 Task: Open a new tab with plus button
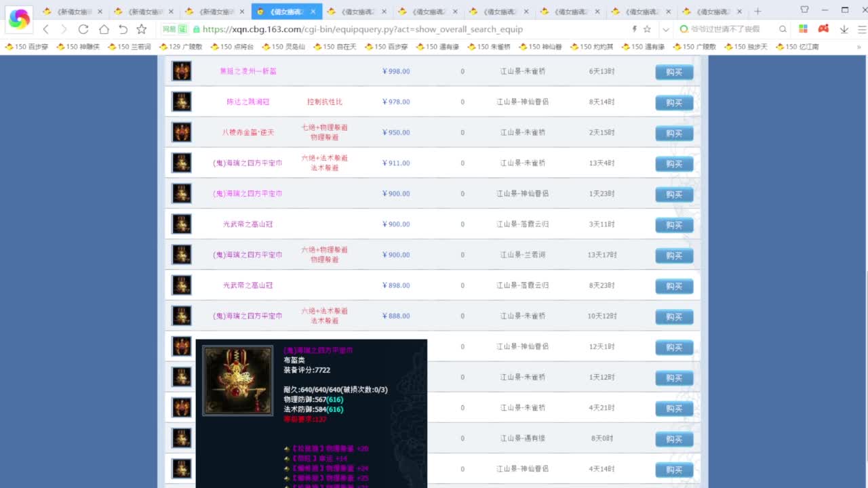click(757, 12)
